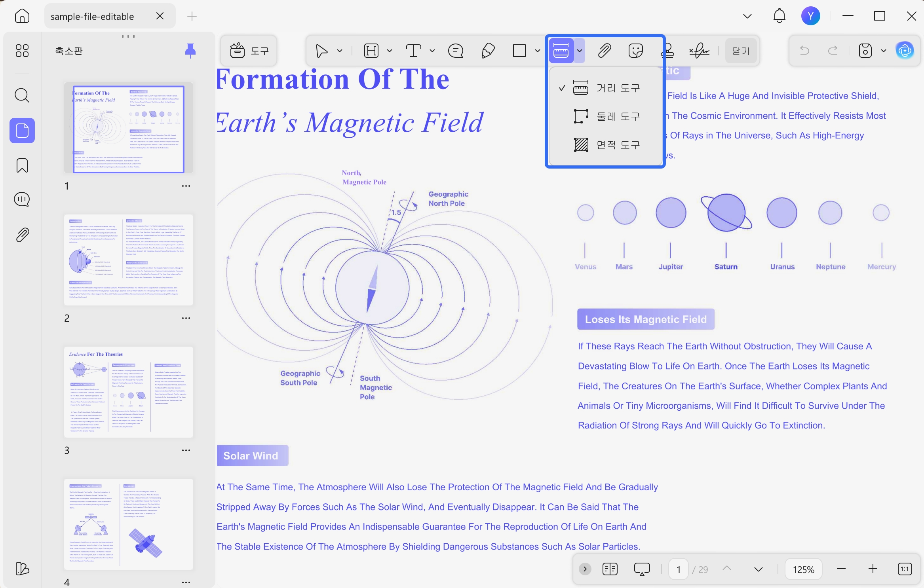Image resolution: width=924 pixels, height=588 pixels.
Task: Expand the pointer tool dropdown arrow
Action: click(x=340, y=51)
